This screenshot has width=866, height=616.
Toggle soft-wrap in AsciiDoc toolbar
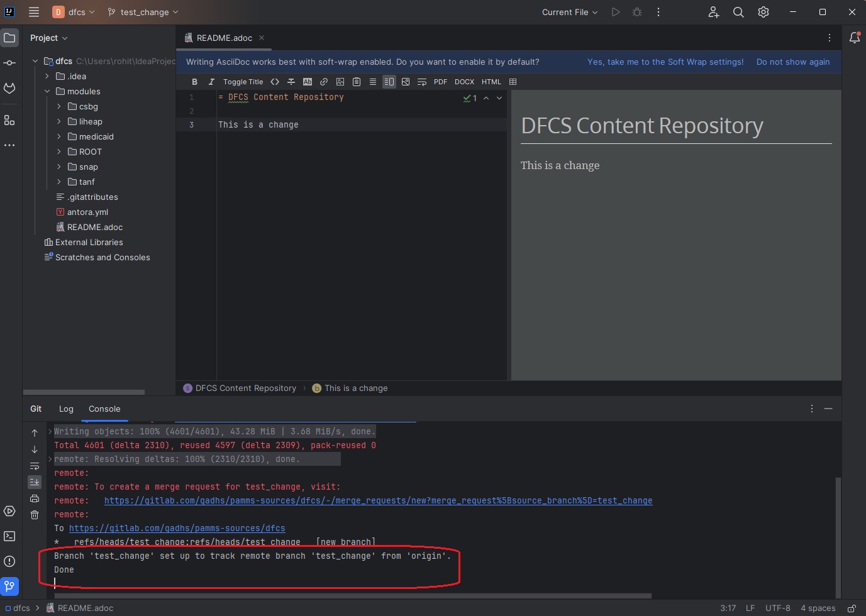click(422, 82)
